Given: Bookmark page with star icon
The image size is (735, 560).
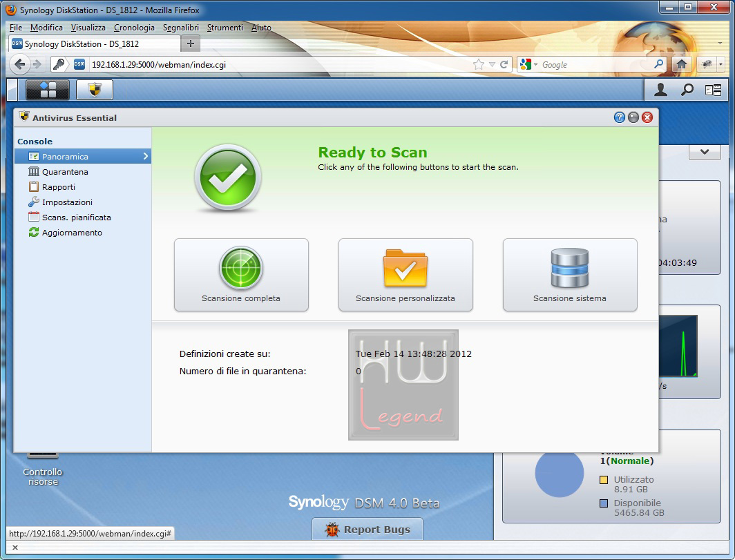Looking at the screenshot, I should click(479, 65).
